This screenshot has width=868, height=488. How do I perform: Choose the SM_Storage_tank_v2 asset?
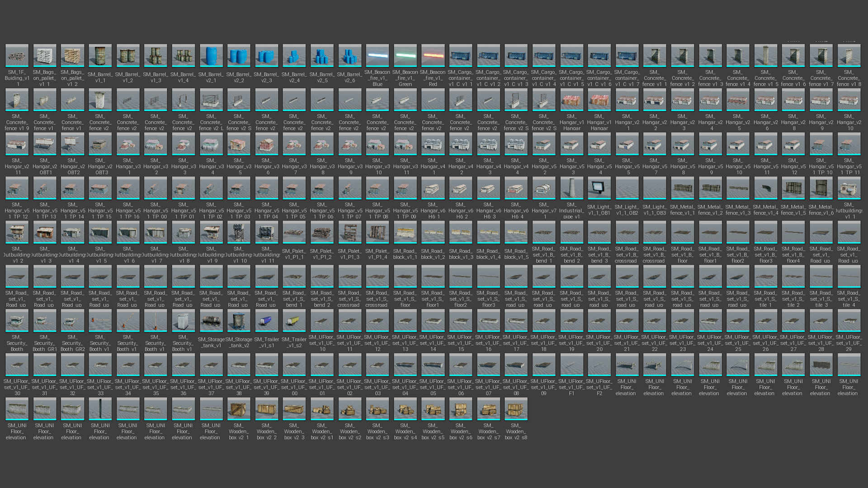(x=239, y=321)
